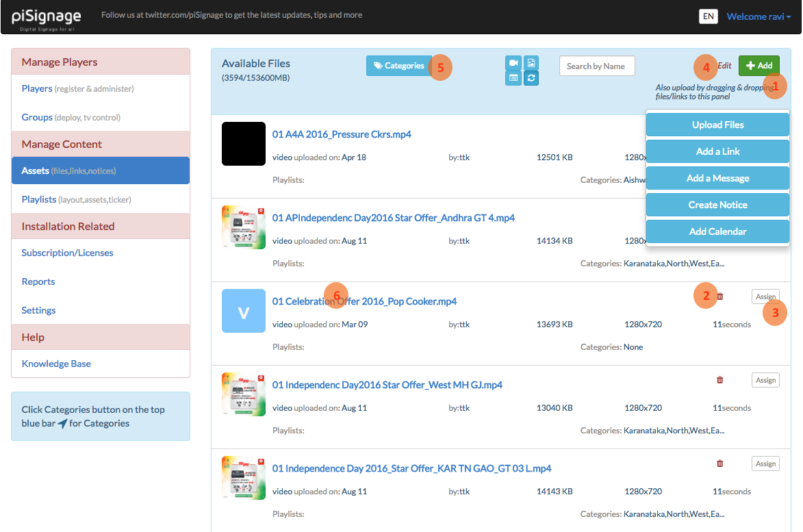Select Upload Files from the Add menu
803x532 pixels.
tap(717, 125)
